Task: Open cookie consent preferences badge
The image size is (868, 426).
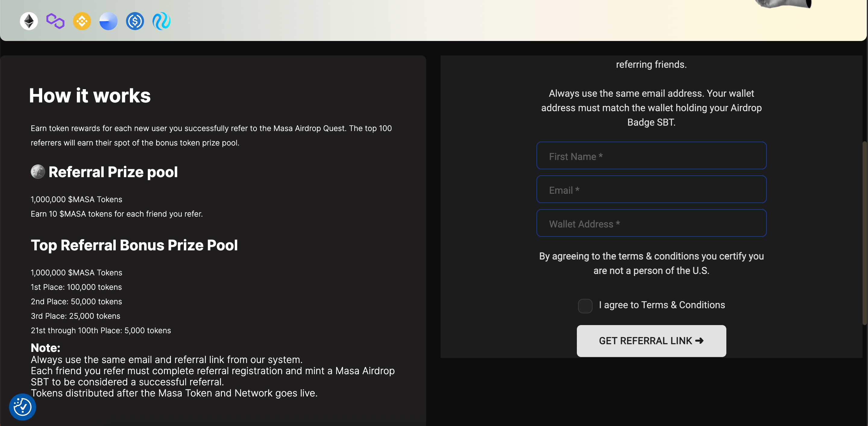Action: (22, 407)
